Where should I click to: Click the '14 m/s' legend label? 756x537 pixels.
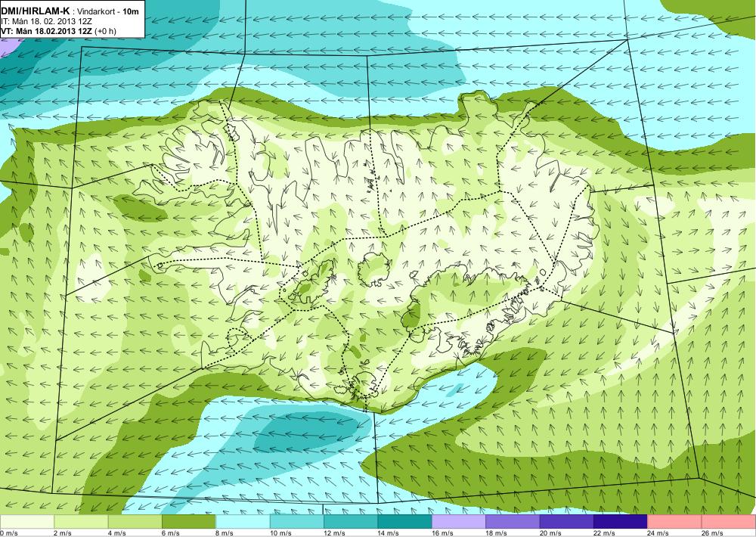pos(389,533)
